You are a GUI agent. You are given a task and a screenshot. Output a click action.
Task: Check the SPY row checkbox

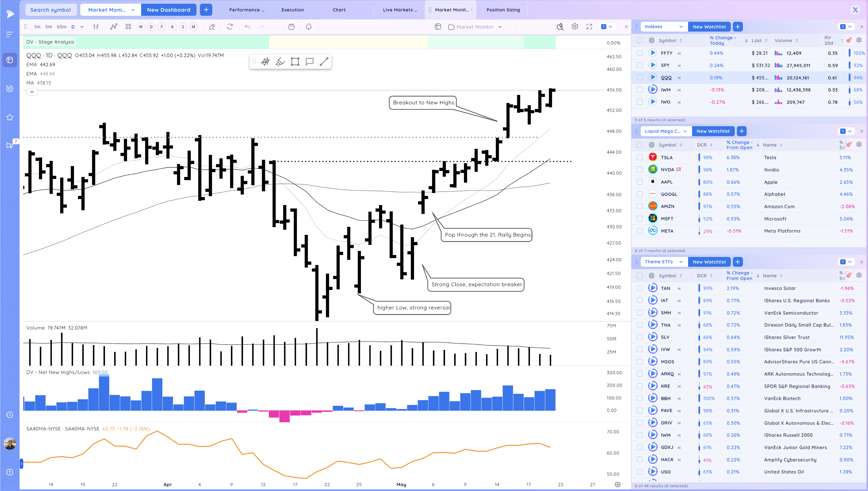coord(640,65)
